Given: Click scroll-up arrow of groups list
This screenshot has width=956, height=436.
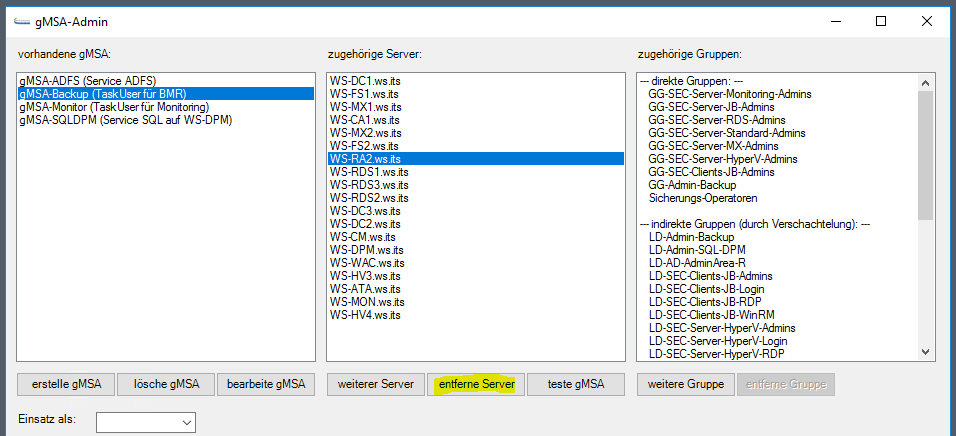Looking at the screenshot, I should point(926,83).
